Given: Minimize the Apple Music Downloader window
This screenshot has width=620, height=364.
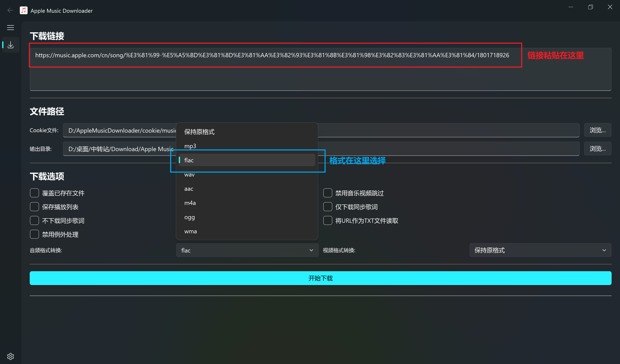Looking at the screenshot, I should 571,7.
